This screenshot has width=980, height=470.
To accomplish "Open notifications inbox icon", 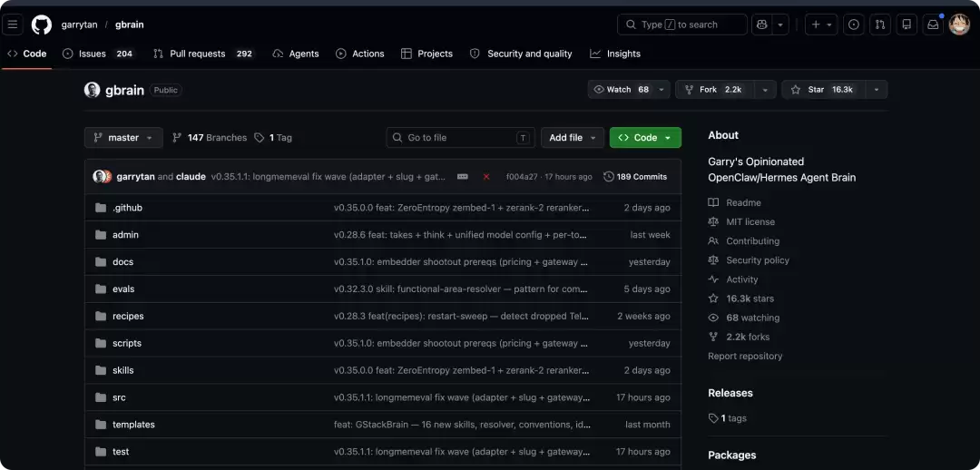I will point(933,24).
